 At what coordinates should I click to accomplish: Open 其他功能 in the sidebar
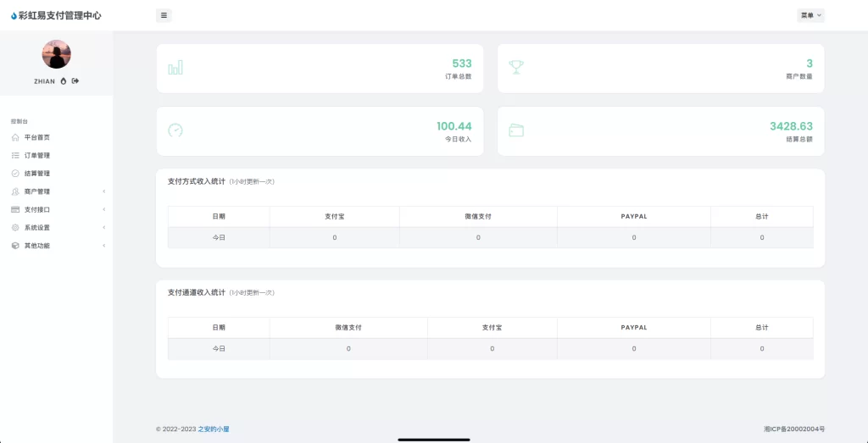(57, 246)
